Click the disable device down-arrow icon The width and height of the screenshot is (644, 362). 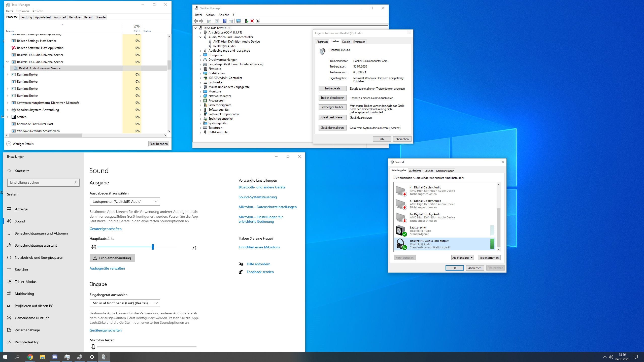point(258,21)
